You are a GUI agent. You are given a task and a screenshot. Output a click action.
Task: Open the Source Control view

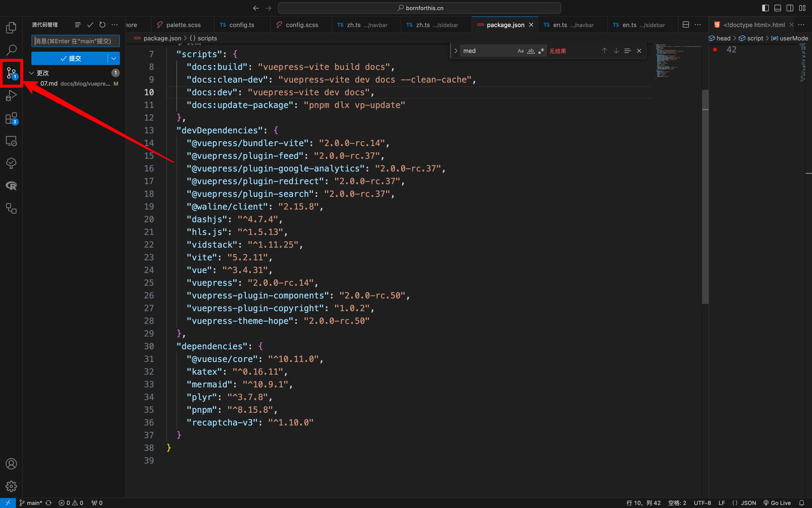pos(11,73)
